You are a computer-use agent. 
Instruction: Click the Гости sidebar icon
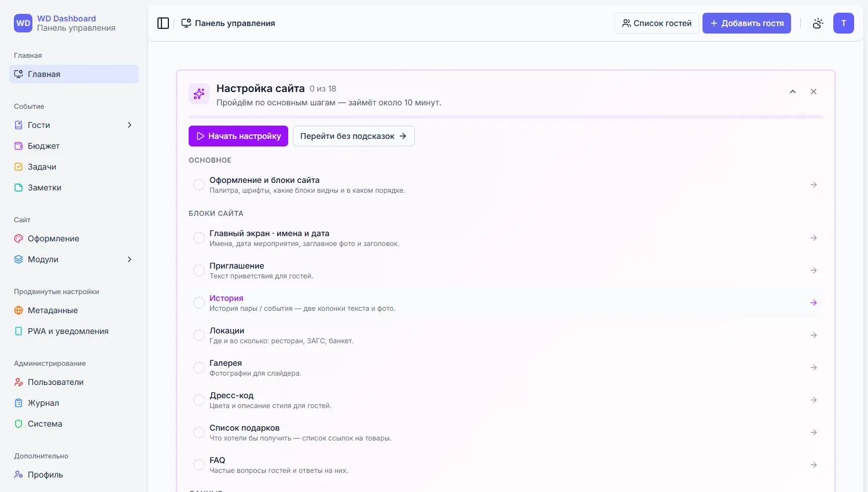(19, 125)
